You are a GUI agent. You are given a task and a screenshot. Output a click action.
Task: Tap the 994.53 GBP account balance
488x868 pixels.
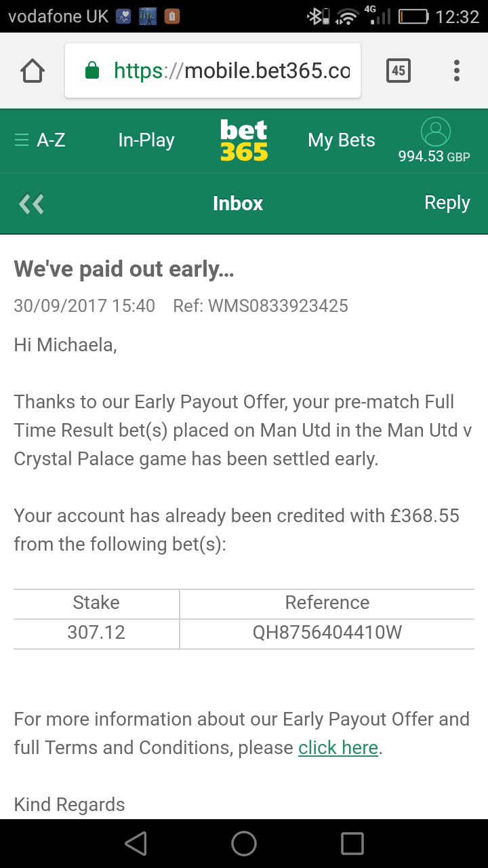pyautogui.click(x=434, y=157)
